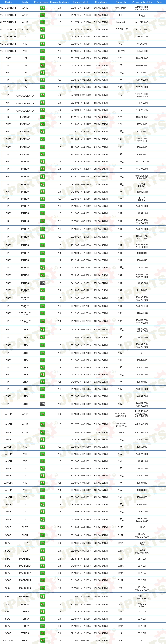
Task: Select the model cell 'YUGO'
Action: [25, 640]
